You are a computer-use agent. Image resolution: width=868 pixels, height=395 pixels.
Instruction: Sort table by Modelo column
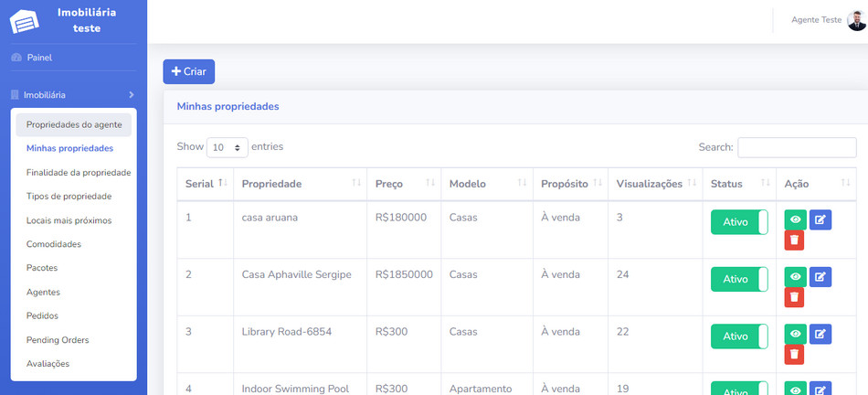pos(487,184)
